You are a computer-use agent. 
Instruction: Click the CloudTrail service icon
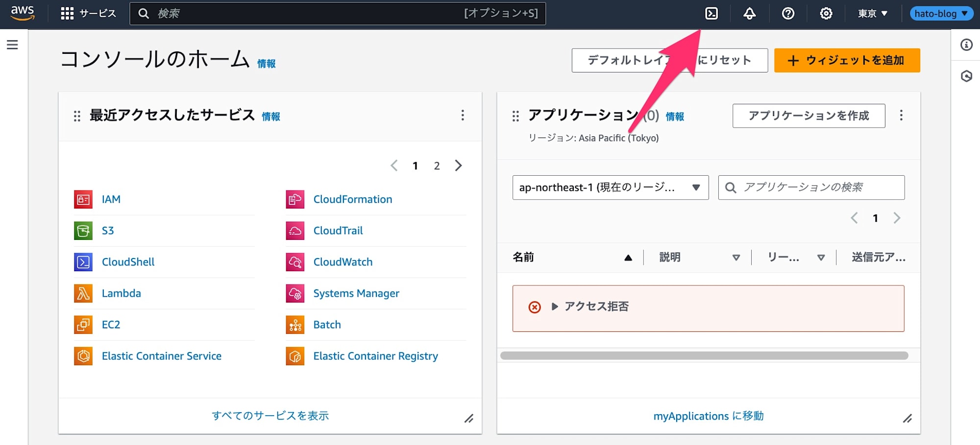tap(295, 231)
